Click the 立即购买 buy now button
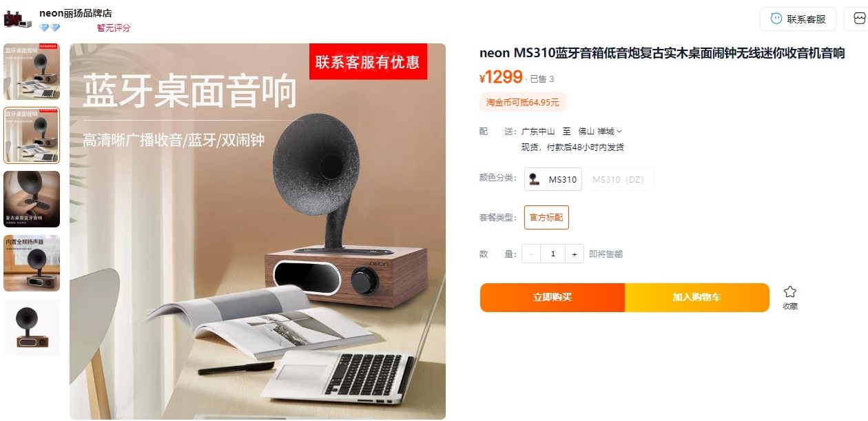This screenshot has width=868, height=421. pos(552,298)
